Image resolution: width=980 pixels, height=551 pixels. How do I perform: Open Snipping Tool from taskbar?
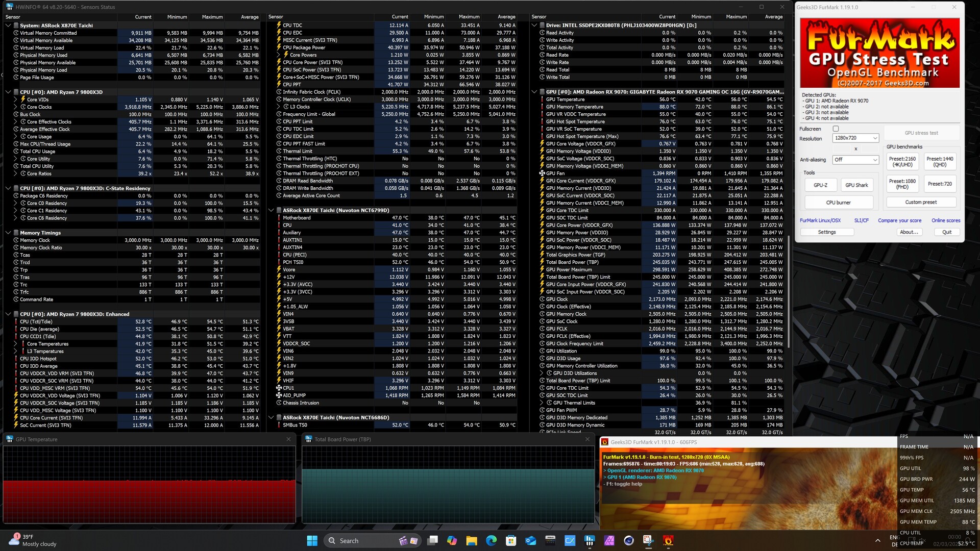pos(648,541)
